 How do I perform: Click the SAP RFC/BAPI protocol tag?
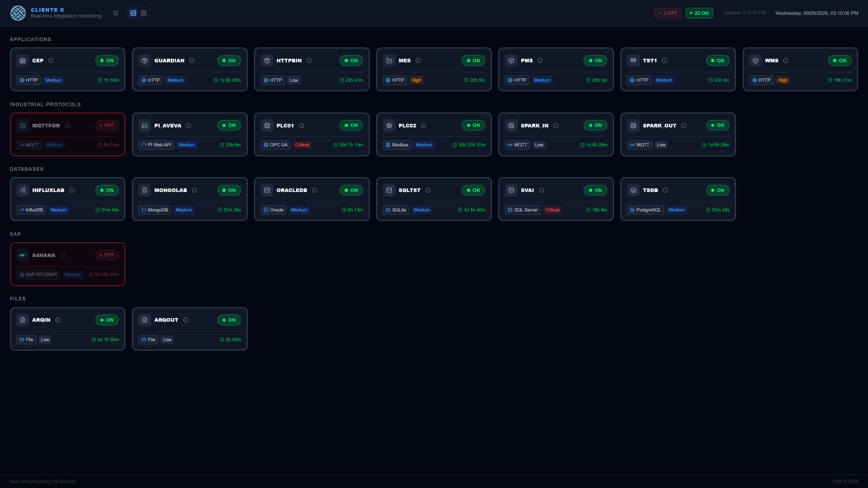click(x=38, y=274)
